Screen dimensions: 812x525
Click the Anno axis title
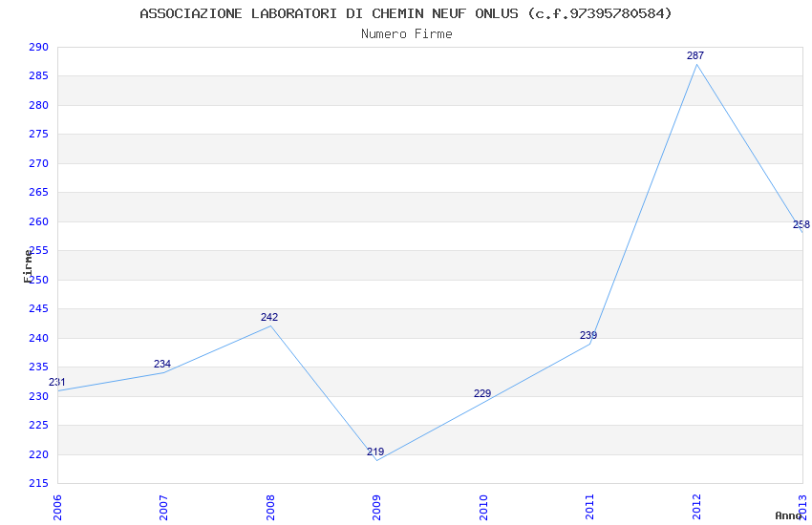(788, 515)
